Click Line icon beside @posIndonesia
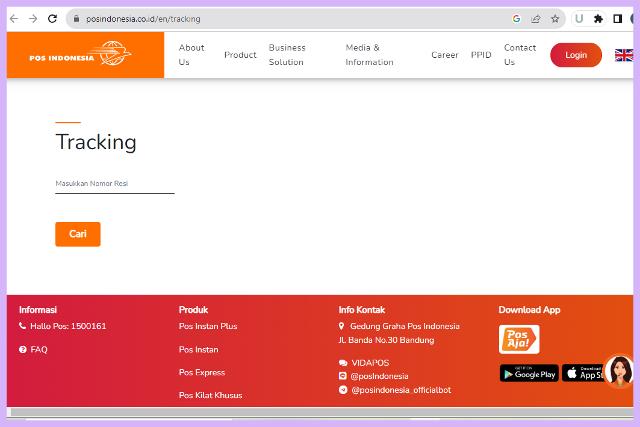 pyautogui.click(x=343, y=376)
